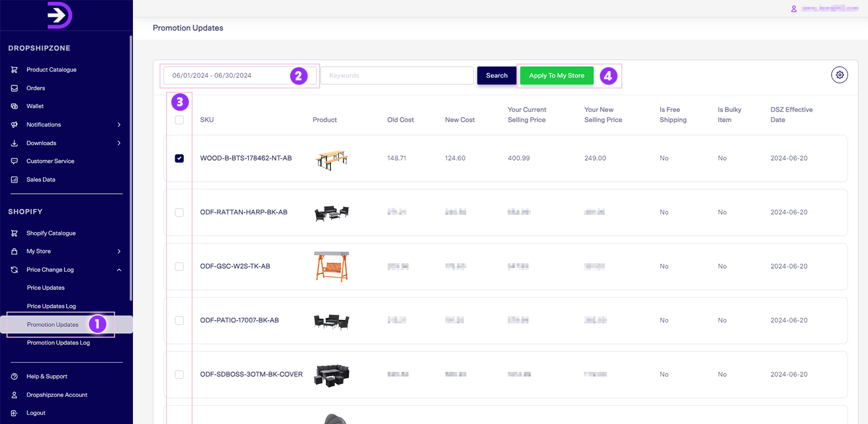The width and height of the screenshot is (868, 424).
Task: Click the Wallet icon in sidebar
Action: point(15,106)
